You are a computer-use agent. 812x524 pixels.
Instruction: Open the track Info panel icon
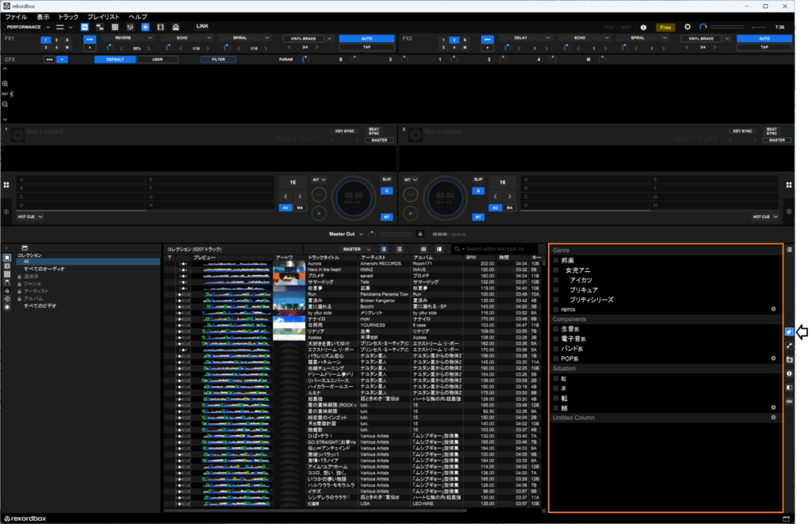point(789,373)
